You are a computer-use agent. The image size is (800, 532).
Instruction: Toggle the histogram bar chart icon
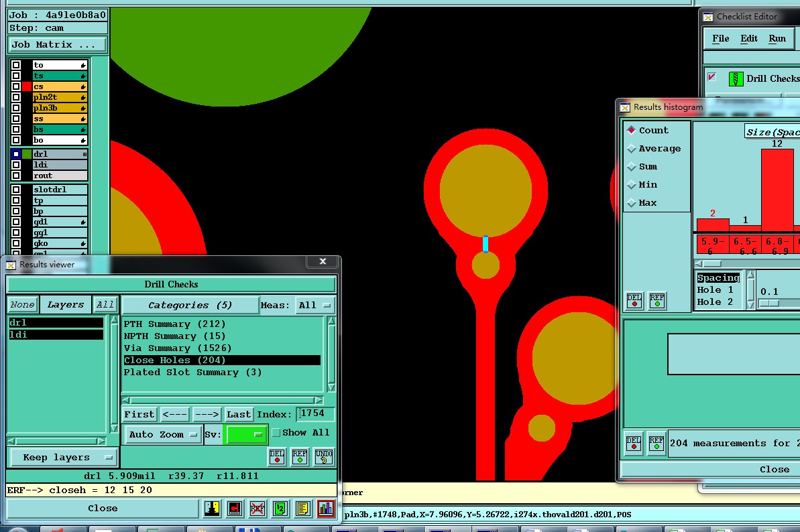(x=325, y=508)
